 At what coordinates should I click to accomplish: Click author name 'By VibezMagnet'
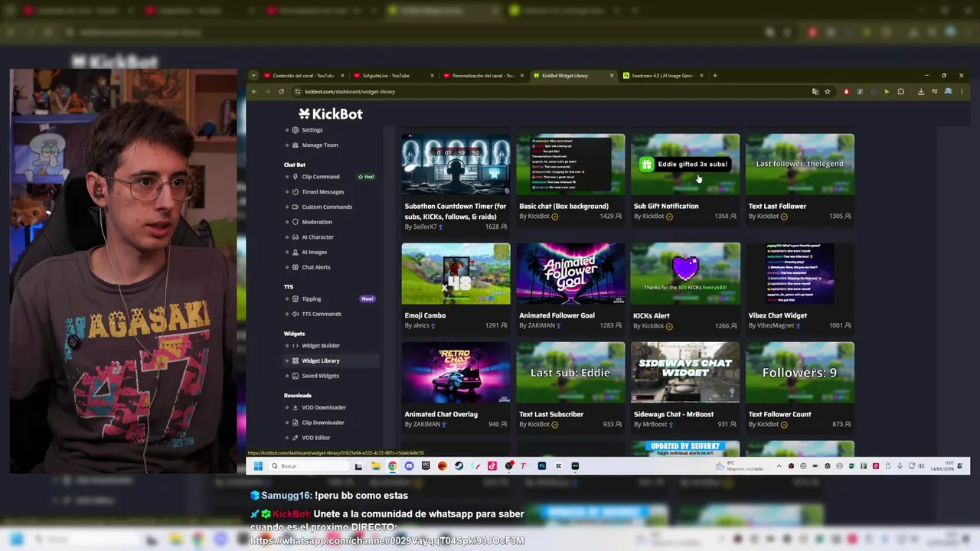coord(770,326)
